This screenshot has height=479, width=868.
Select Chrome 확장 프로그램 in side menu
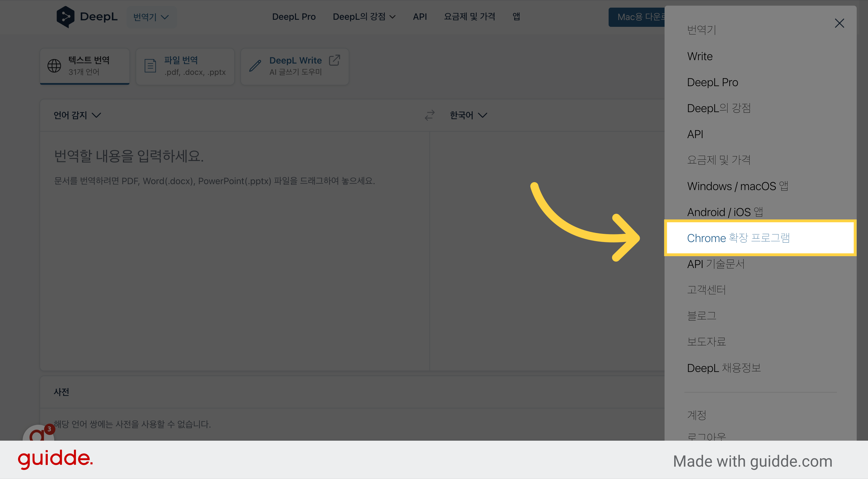click(x=760, y=238)
